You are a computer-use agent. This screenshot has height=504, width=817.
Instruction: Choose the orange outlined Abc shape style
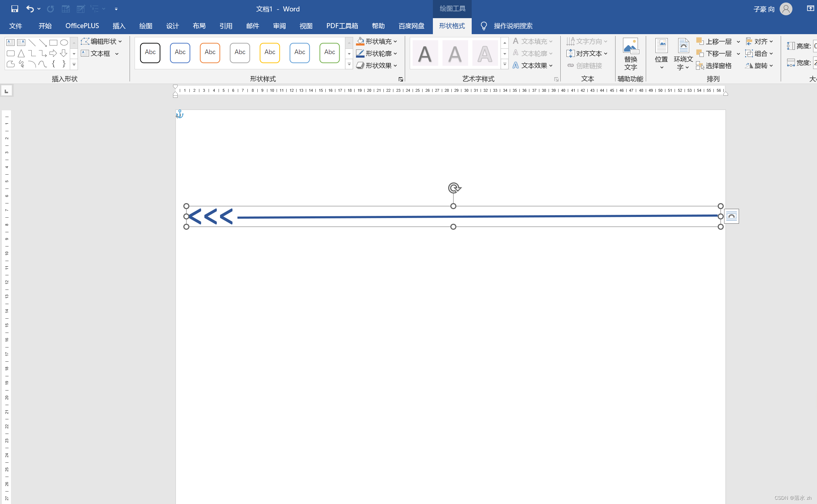click(210, 53)
